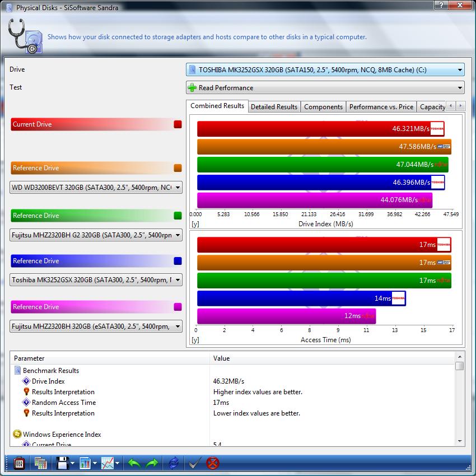Expand the Toshiba MK3252GSX SATA300 reference dropdown
This screenshot has width=476, height=476.
pos(96,279)
